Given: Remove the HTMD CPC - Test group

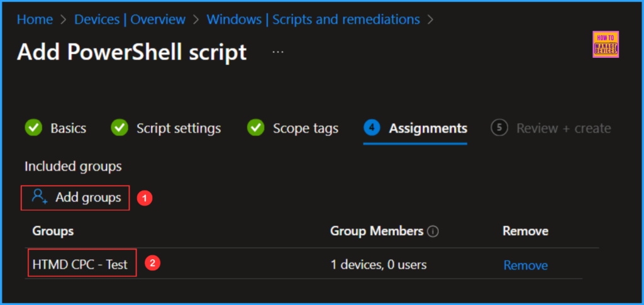Looking at the screenshot, I should coord(525,265).
